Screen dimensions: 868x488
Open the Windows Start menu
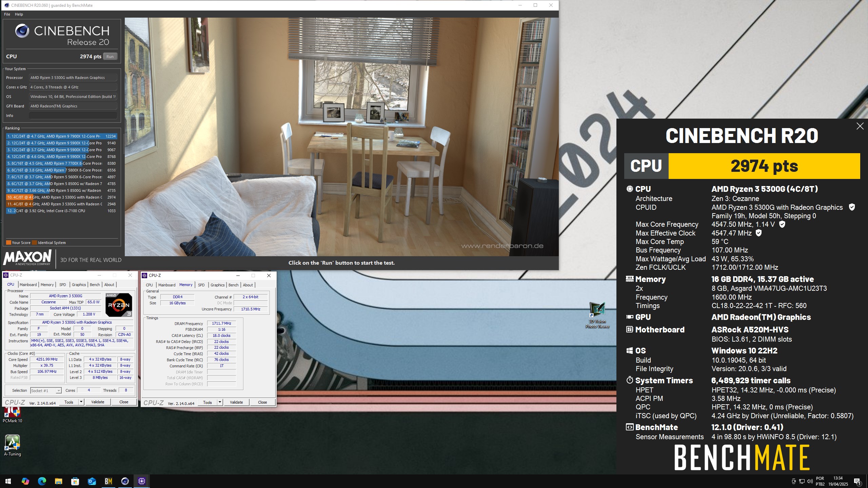click(x=8, y=481)
